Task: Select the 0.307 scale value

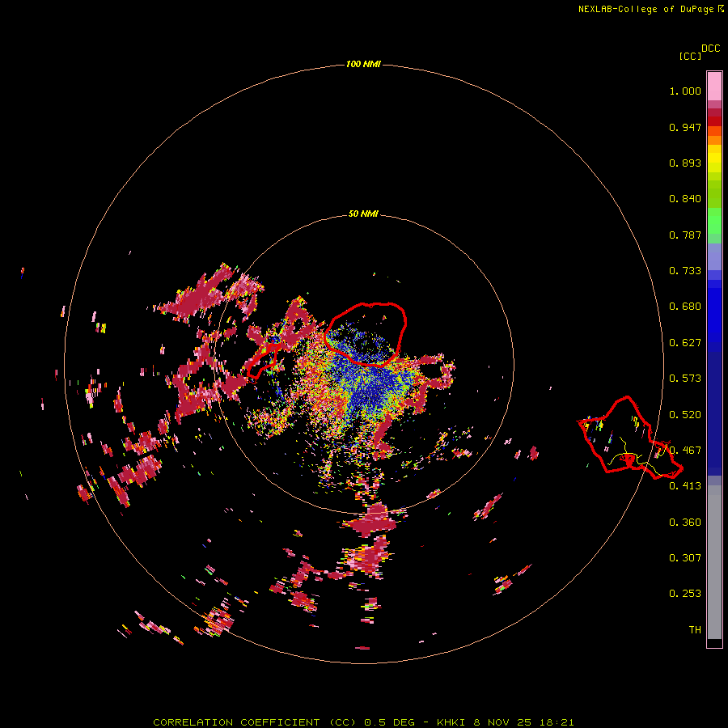Action: (685, 558)
